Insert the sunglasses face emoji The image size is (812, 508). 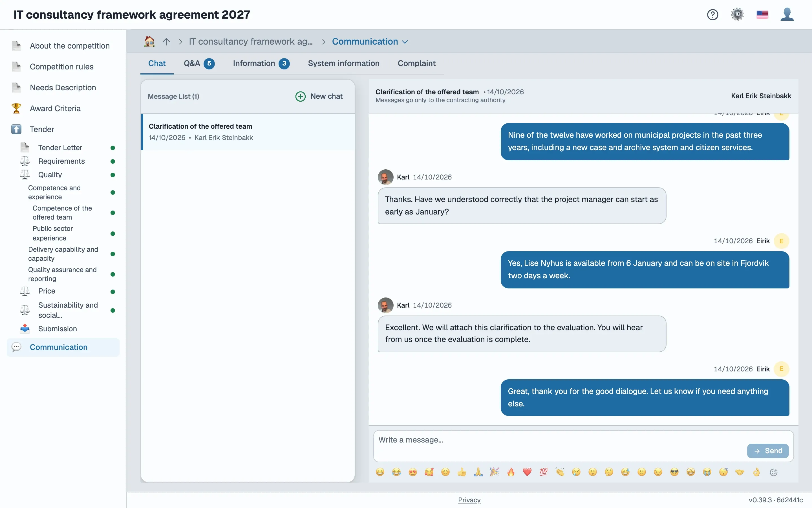674,472
